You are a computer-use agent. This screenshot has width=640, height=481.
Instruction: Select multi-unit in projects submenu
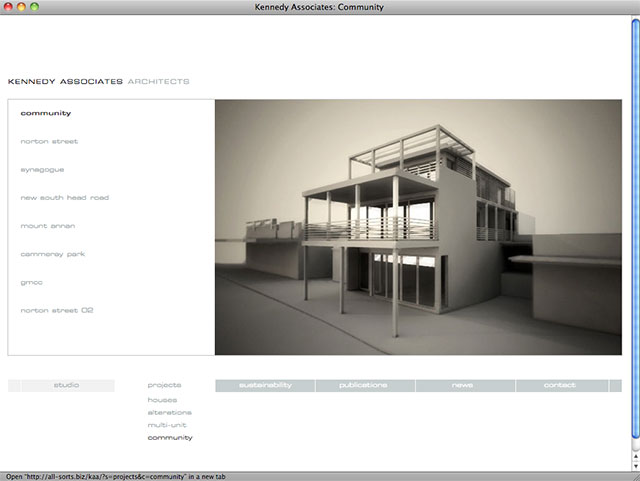[167, 425]
